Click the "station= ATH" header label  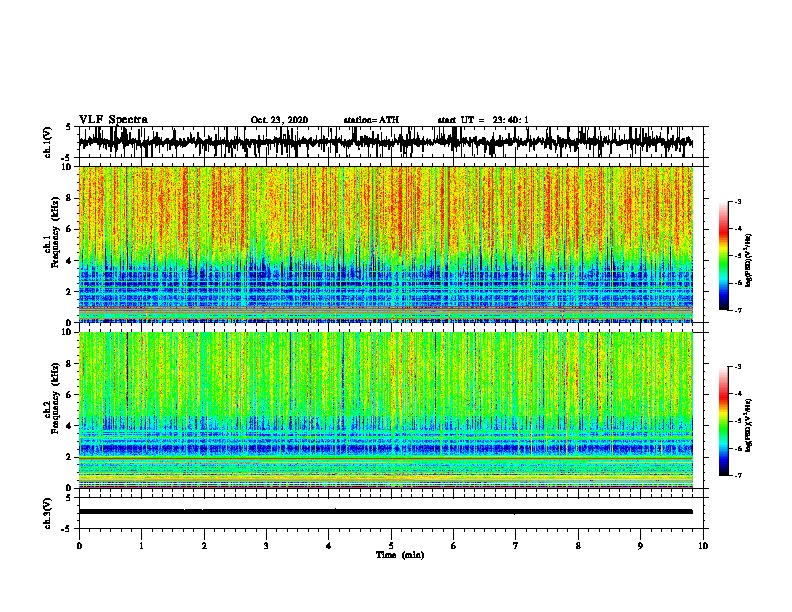[x=371, y=120]
